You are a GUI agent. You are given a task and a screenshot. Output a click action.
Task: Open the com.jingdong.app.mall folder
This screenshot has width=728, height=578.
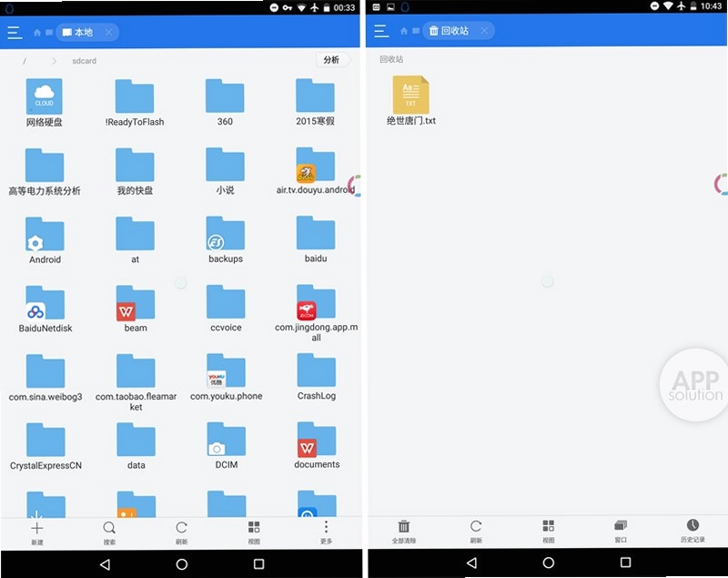click(x=316, y=313)
